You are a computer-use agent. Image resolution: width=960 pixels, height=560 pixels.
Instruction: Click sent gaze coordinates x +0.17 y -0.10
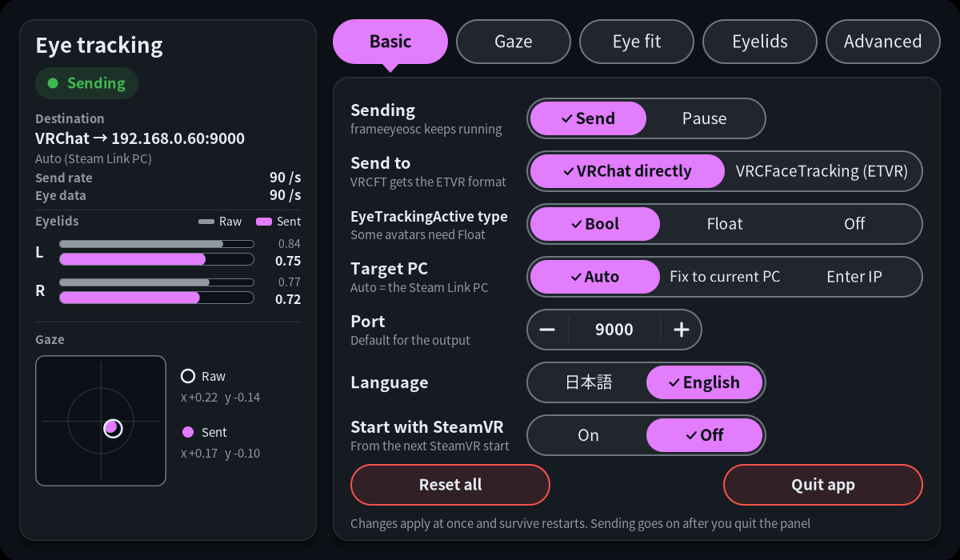pyautogui.click(x=221, y=454)
